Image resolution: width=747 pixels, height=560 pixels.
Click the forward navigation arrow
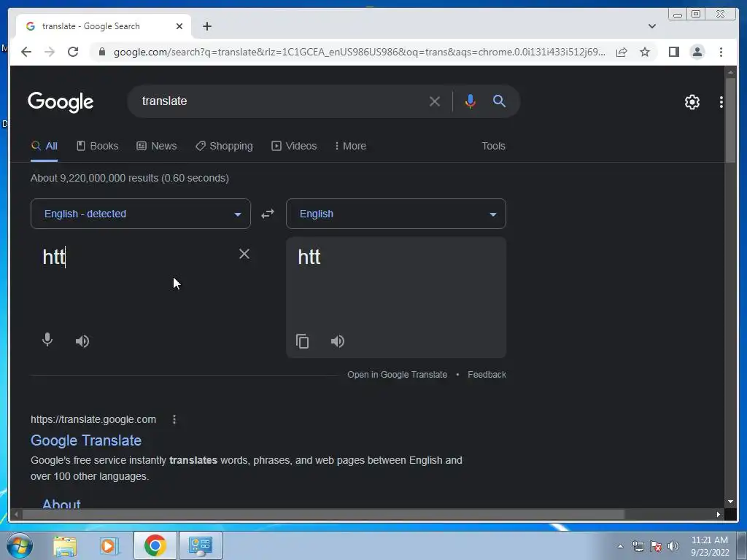tap(50, 52)
